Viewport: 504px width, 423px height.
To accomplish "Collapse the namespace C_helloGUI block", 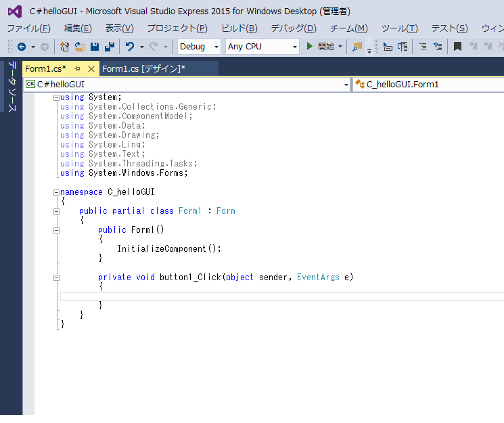I will [56, 193].
